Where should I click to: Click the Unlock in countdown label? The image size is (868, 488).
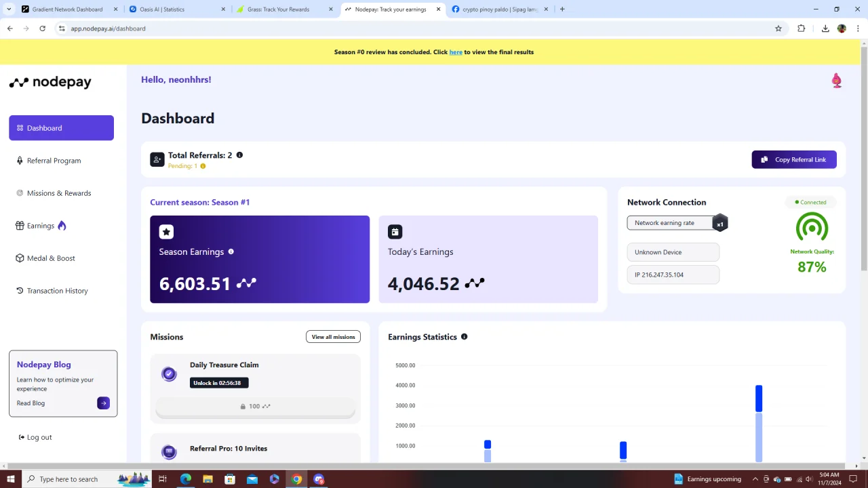point(219,383)
